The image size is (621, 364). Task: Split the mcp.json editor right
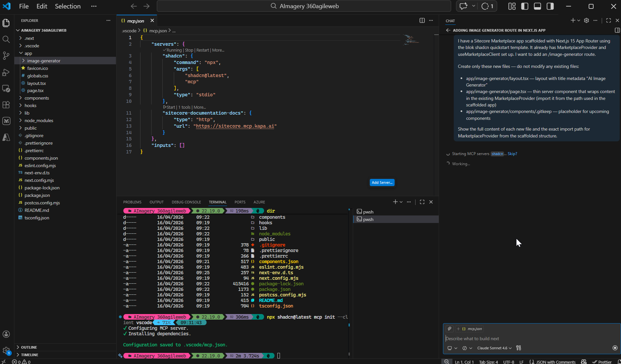tap(422, 21)
